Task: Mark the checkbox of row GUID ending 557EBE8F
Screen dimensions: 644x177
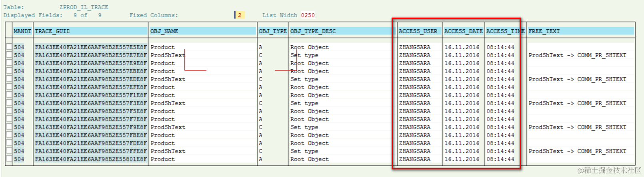Action: pos(9,71)
